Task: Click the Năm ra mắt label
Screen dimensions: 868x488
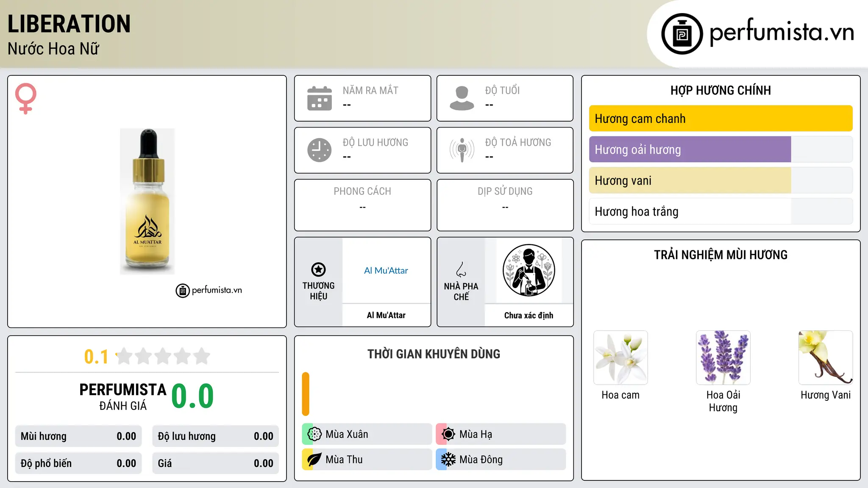Action: 370,90
